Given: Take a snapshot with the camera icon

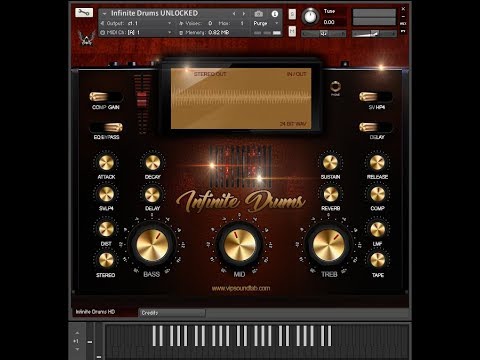Looking at the screenshot, I should pyautogui.click(x=259, y=14).
